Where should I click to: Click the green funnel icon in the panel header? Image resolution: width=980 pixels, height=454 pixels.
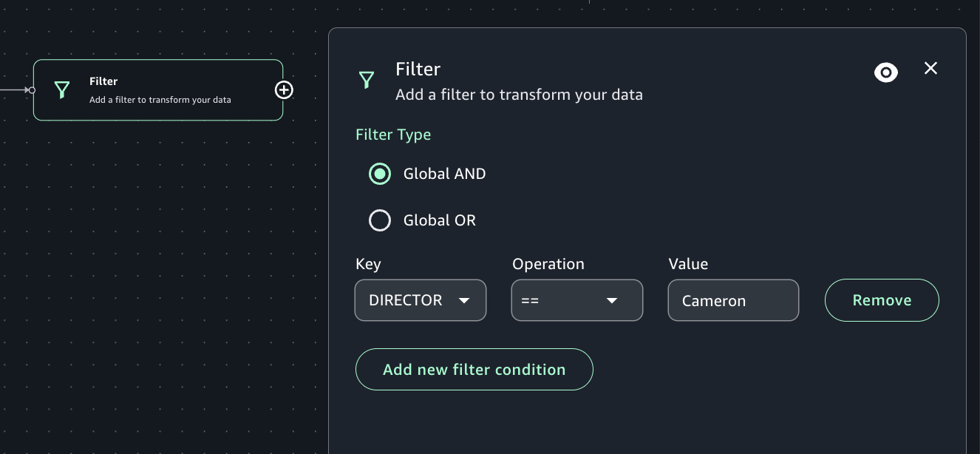click(367, 79)
